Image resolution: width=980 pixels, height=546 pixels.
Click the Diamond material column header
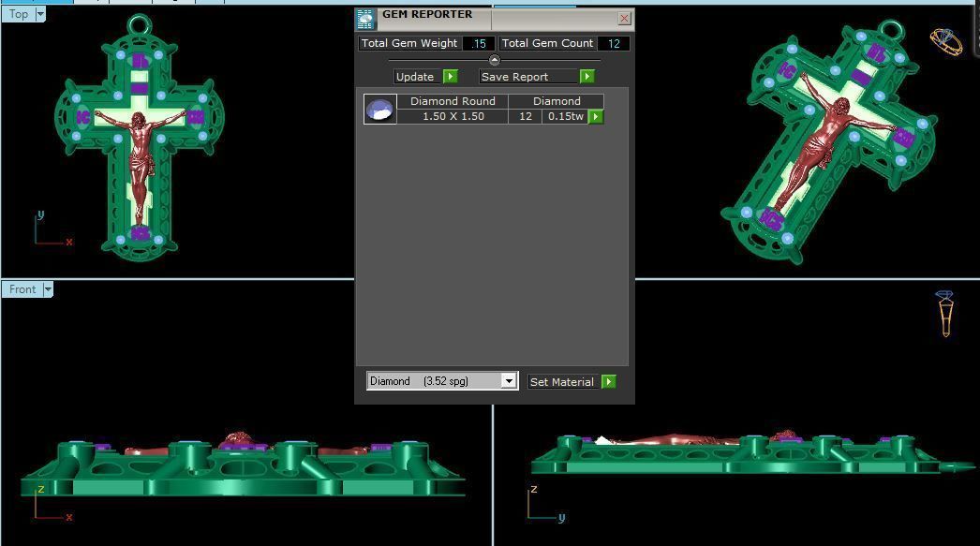pos(557,101)
